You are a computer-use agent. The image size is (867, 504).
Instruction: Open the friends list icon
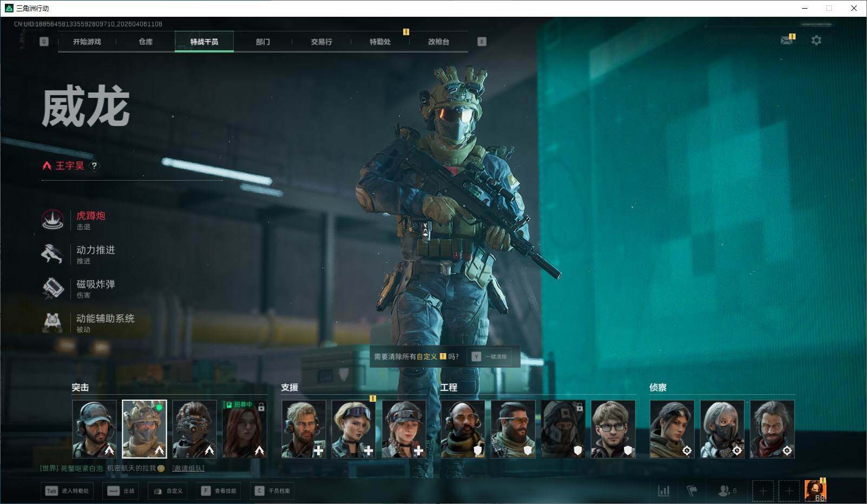click(x=724, y=490)
